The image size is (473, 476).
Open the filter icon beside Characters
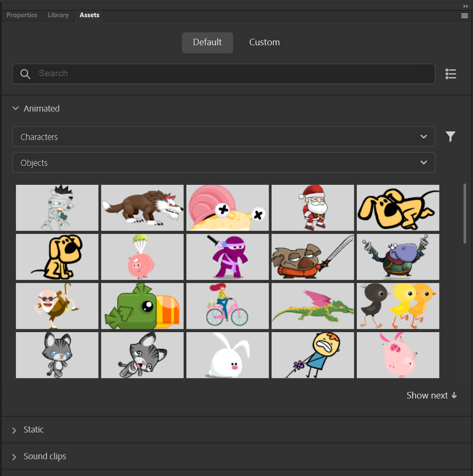(x=451, y=137)
